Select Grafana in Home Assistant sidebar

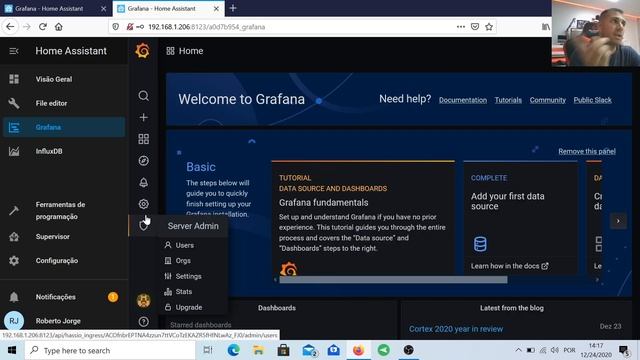click(64, 127)
